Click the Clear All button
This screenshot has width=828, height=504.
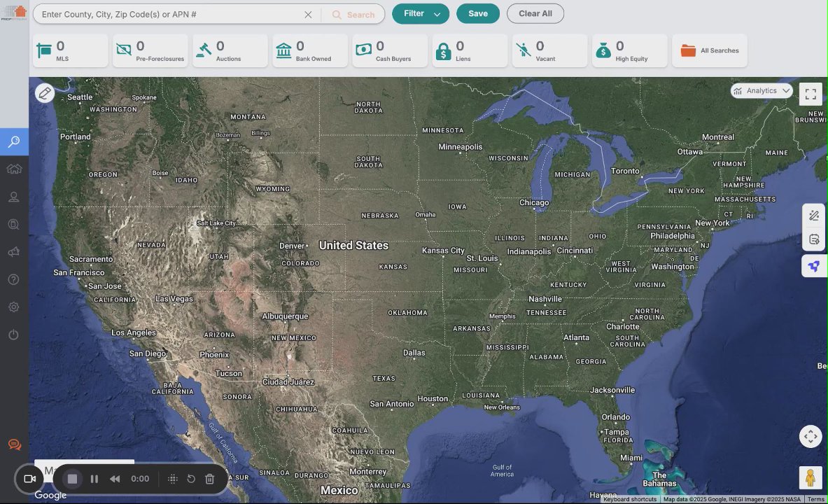pyautogui.click(x=535, y=14)
